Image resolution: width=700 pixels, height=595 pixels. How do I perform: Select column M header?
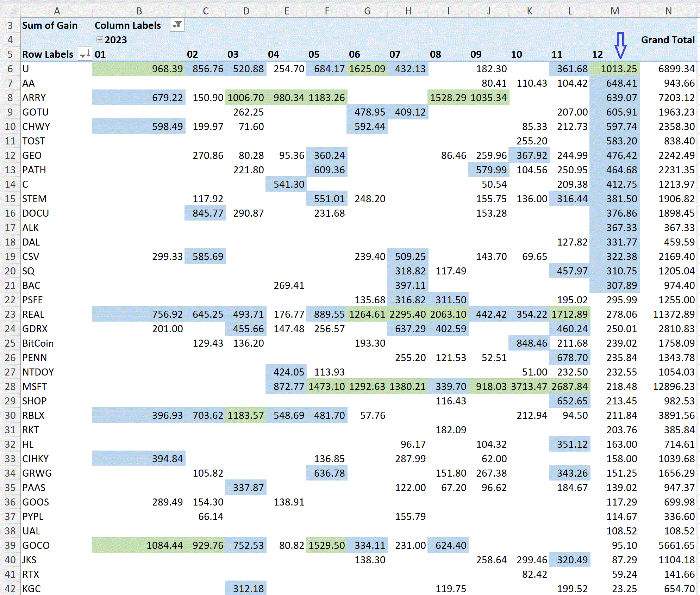pyautogui.click(x=614, y=11)
